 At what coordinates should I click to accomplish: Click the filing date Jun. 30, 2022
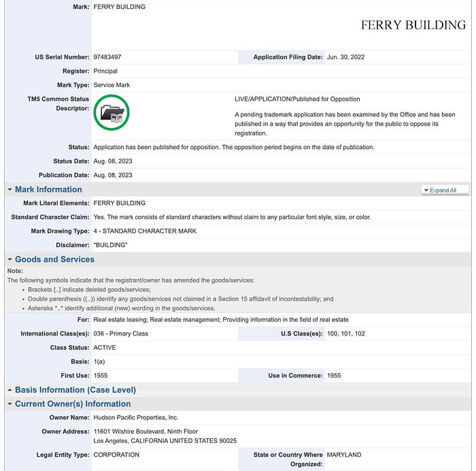point(345,57)
